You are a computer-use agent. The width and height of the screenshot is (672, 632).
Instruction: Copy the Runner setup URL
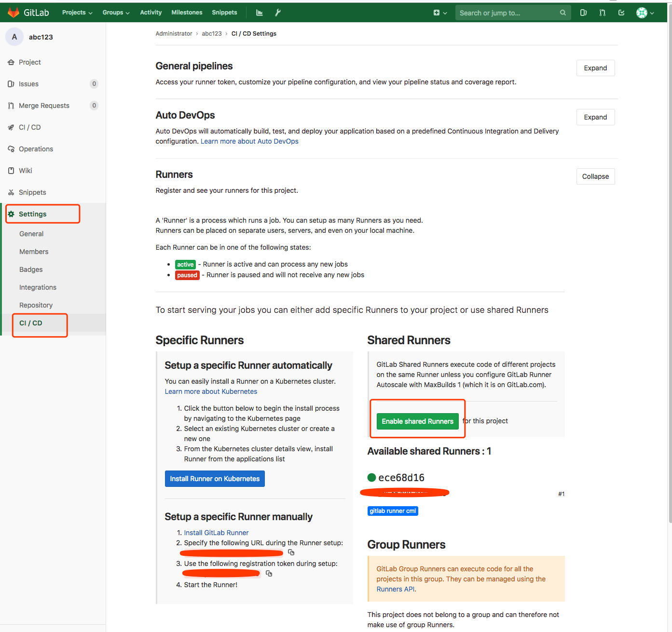[x=291, y=552]
